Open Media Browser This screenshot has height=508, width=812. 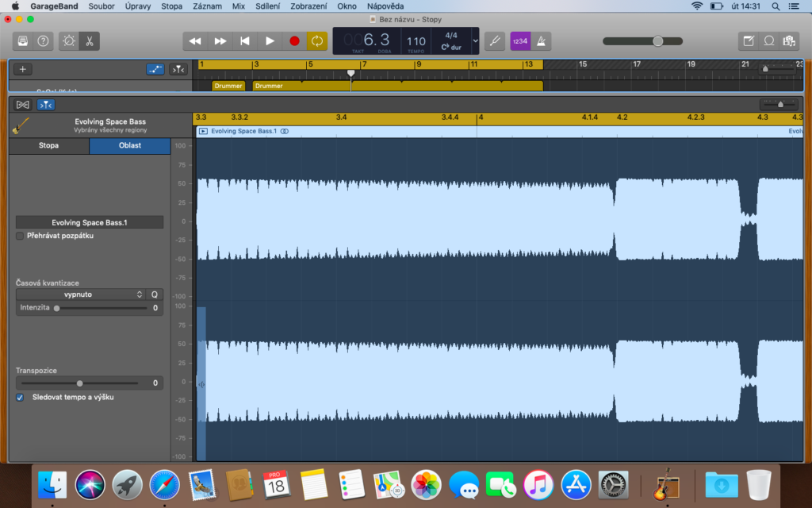(x=789, y=41)
